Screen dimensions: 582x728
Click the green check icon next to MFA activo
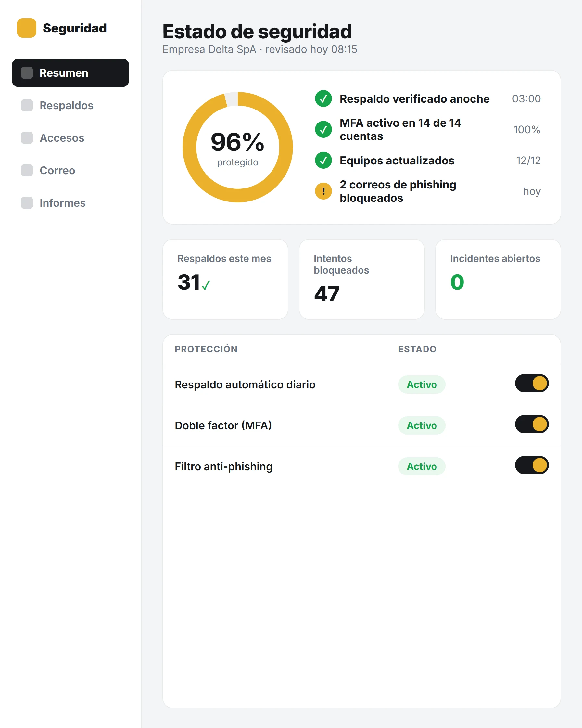[x=323, y=129]
